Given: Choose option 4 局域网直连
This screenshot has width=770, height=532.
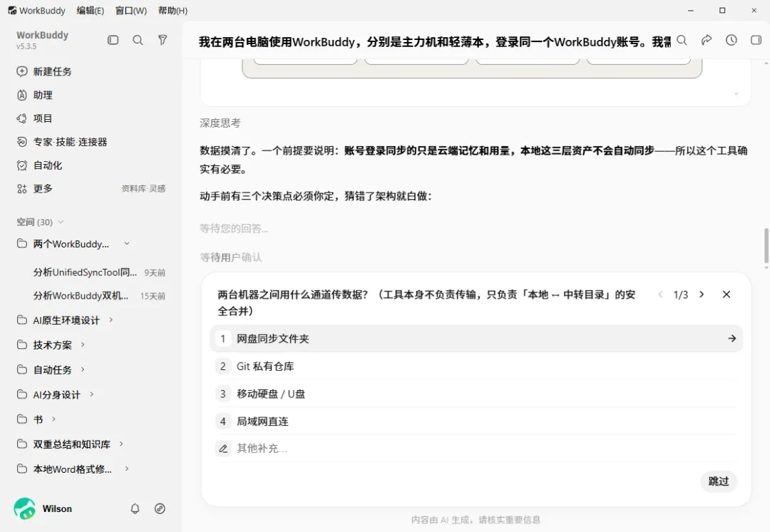Looking at the screenshot, I should 476,421.
